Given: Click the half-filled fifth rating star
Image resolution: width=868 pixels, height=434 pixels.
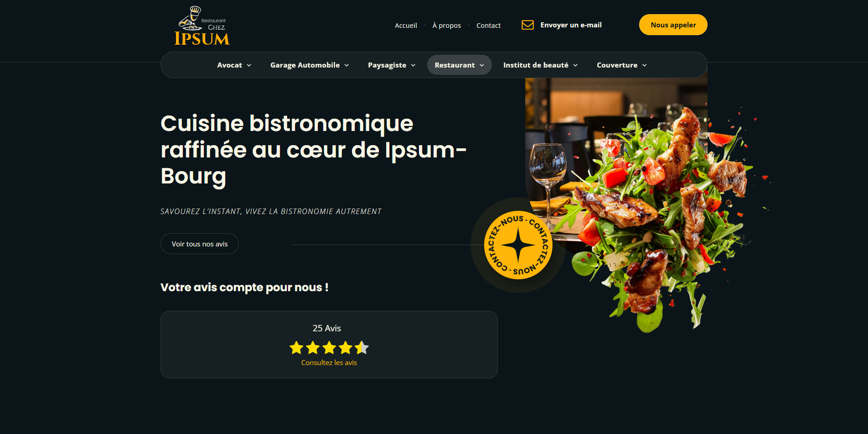Looking at the screenshot, I should pos(362,348).
